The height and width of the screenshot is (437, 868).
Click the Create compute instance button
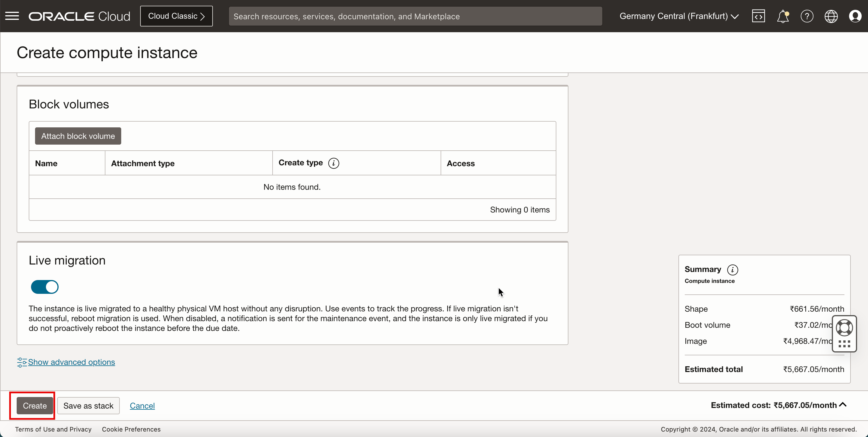(x=34, y=406)
